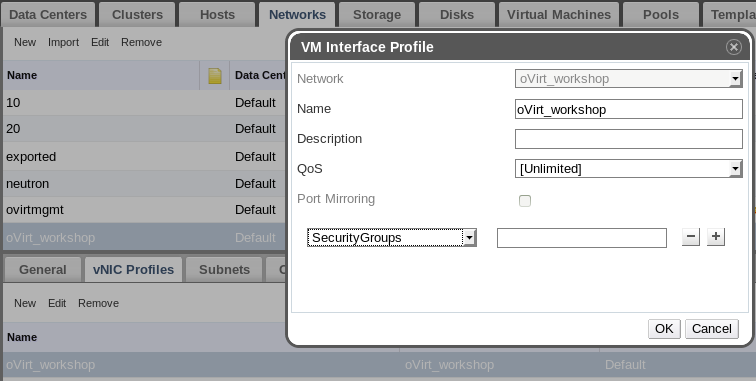This screenshot has width=756, height=381.
Task: Select the Networks tab
Action: coord(297,14)
